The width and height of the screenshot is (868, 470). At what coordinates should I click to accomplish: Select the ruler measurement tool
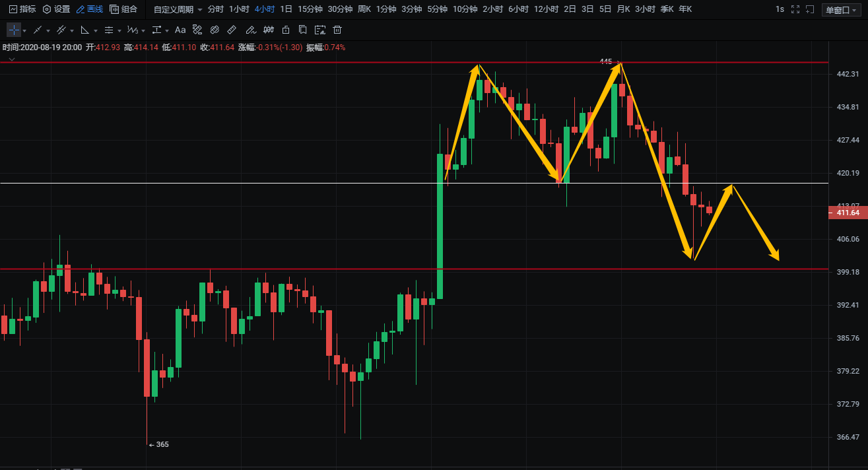(x=232, y=30)
